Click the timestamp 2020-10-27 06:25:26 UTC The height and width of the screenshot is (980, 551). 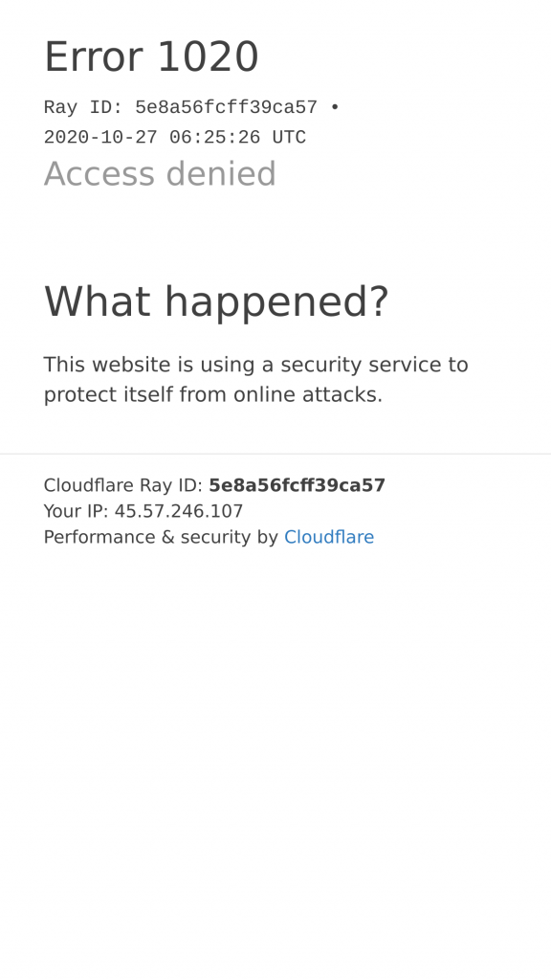click(x=175, y=138)
